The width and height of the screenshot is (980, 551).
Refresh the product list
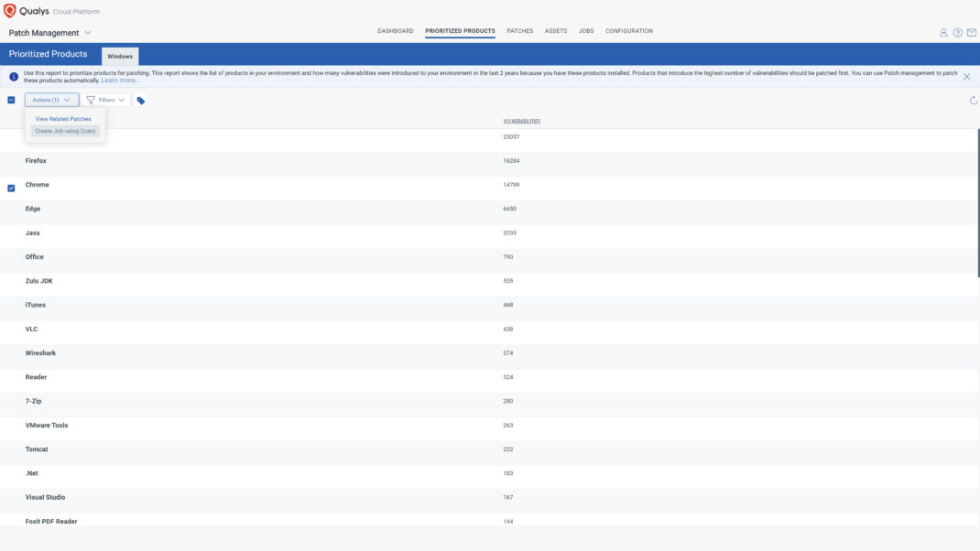click(973, 100)
